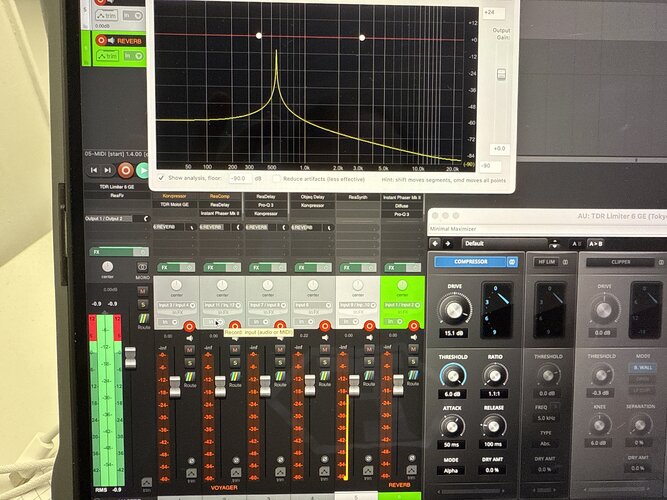Open the master strip trim envelope
667x500 pixels.
tap(146, 483)
